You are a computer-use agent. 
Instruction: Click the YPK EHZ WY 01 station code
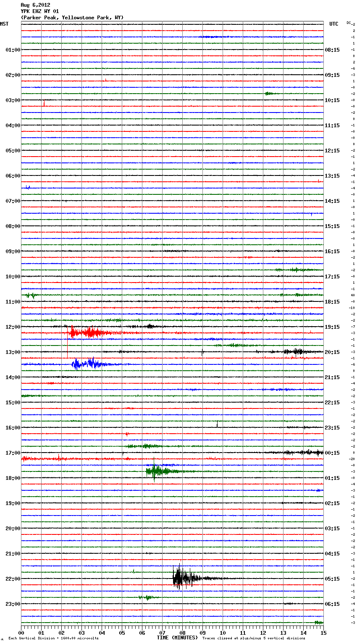40,11
